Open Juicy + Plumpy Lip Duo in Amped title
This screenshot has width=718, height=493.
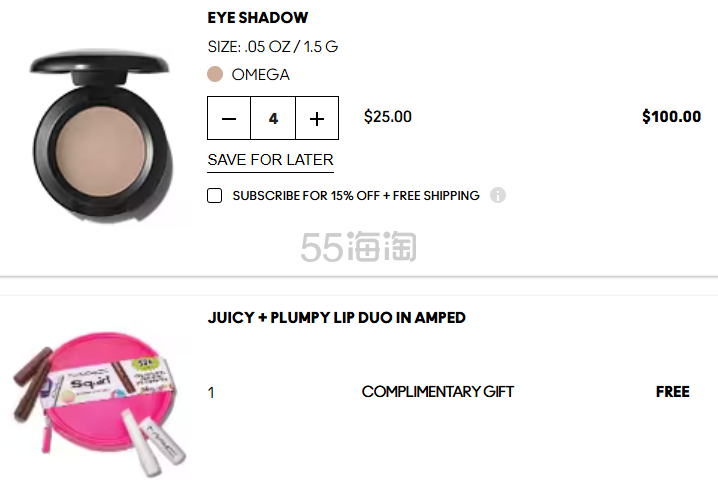[x=336, y=317]
